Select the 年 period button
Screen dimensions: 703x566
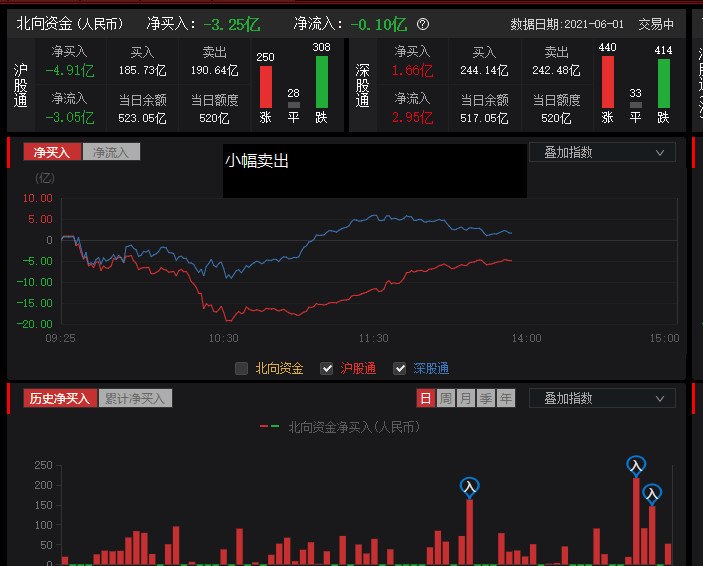point(506,398)
